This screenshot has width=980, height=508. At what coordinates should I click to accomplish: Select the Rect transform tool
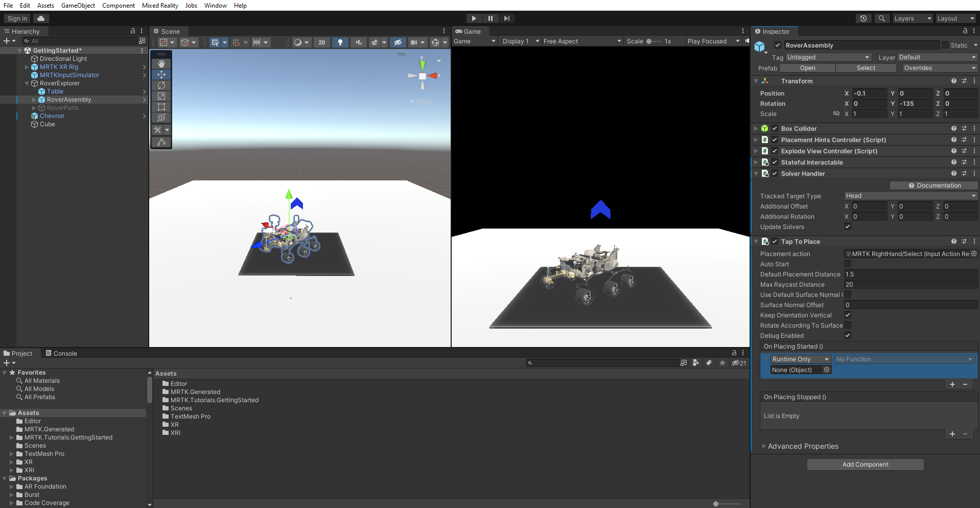pos(161,107)
